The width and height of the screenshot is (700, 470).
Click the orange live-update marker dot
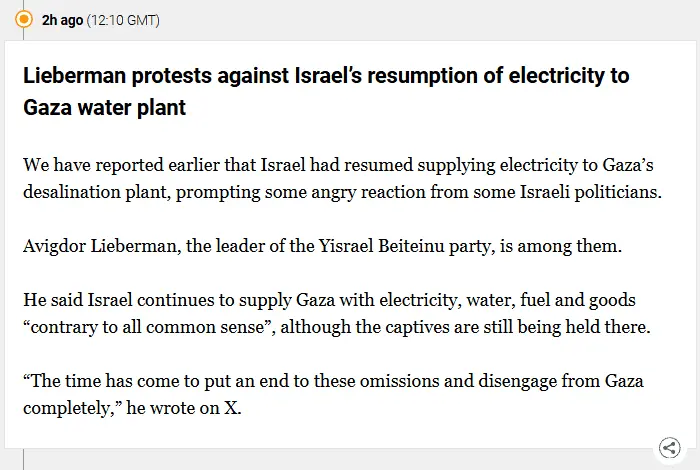coord(24,19)
